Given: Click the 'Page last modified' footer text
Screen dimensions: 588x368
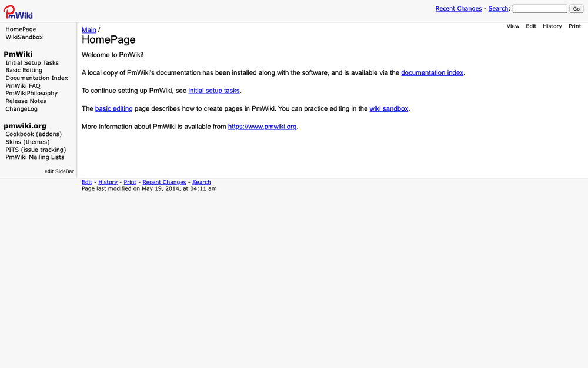Looking at the screenshot, I should [x=149, y=188].
